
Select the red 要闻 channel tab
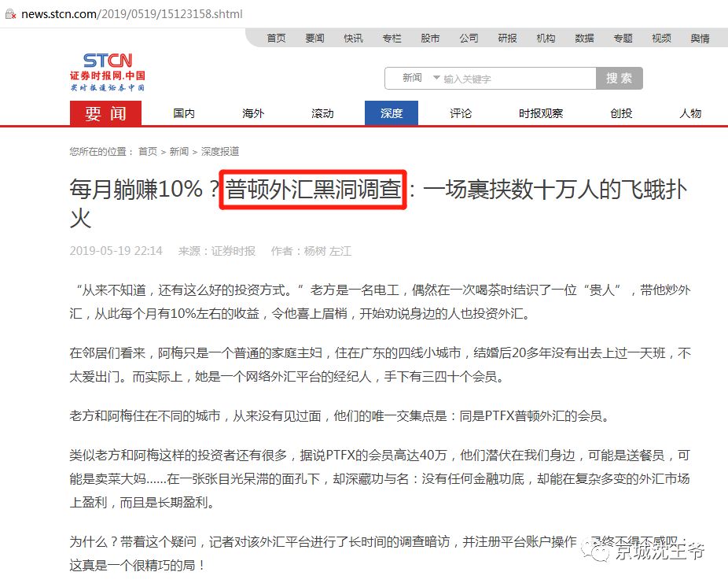(x=106, y=113)
